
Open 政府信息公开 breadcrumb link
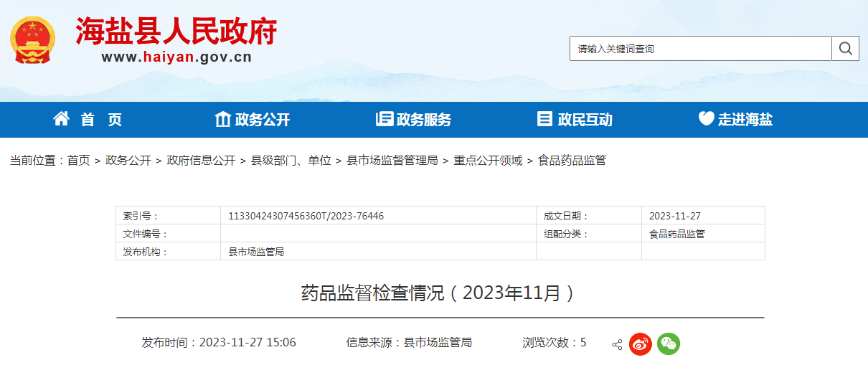pyautogui.click(x=201, y=161)
